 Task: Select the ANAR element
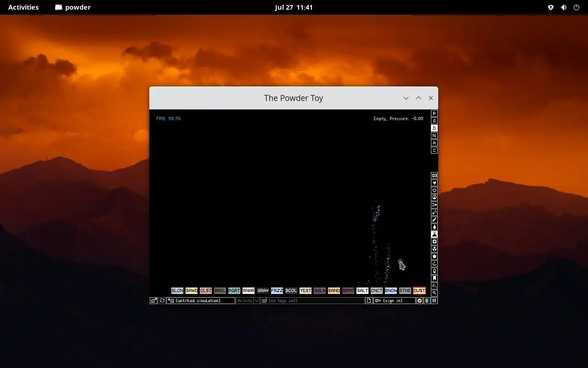249,291
